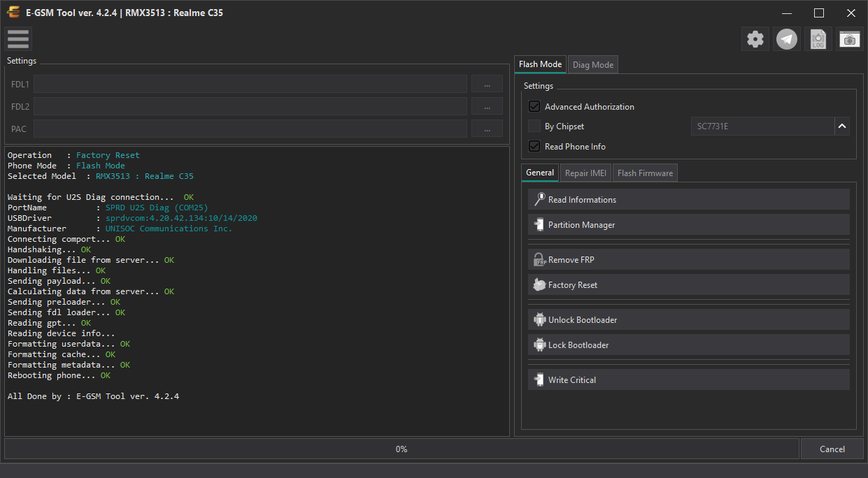868x478 pixels.
Task: Start the Factory Reset button
Action: tap(689, 284)
